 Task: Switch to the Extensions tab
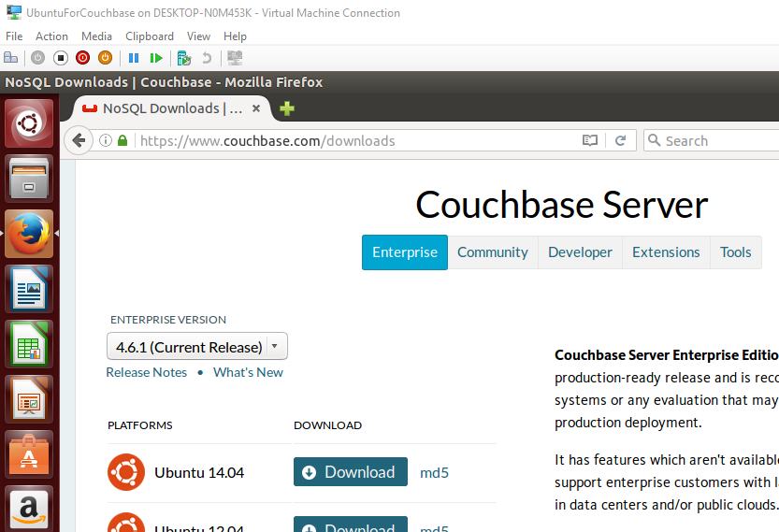click(x=666, y=252)
